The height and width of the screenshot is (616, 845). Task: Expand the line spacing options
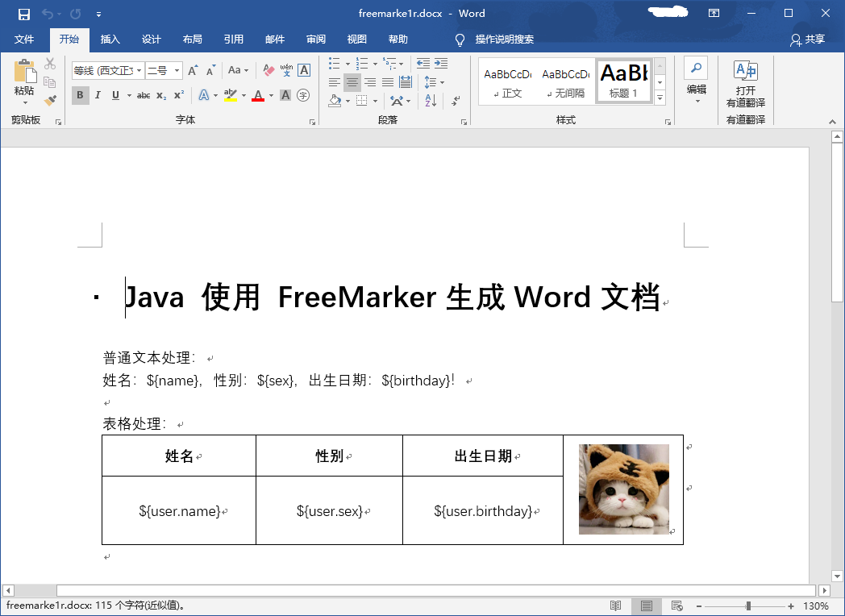[442, 81]
